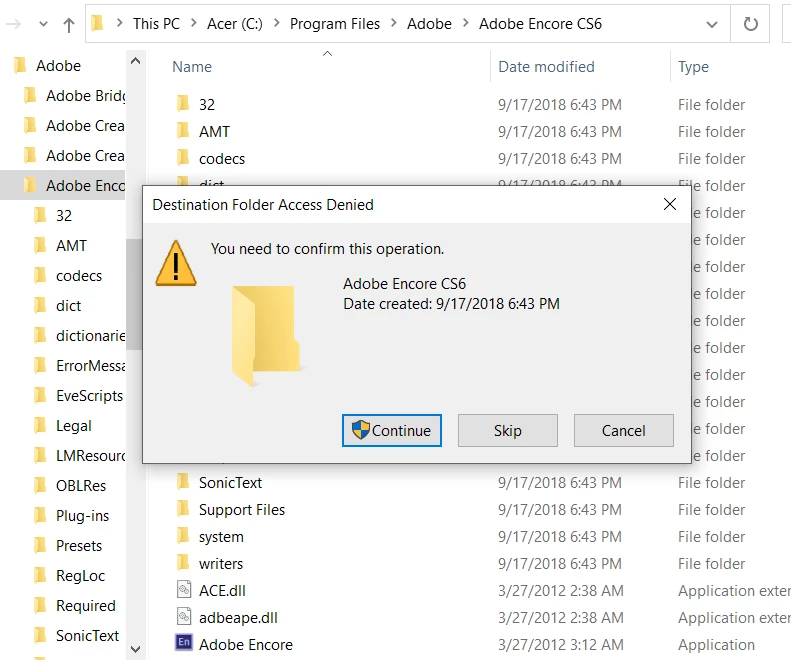Select the system folder in file list
This screenshot has width=791, height=662.
coord(221,537)
